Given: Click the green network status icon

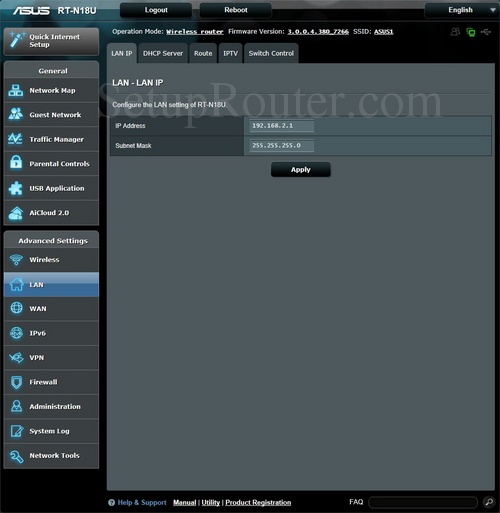Looking at the screenshot, I should pyautogui.click(x=471, y=32).
